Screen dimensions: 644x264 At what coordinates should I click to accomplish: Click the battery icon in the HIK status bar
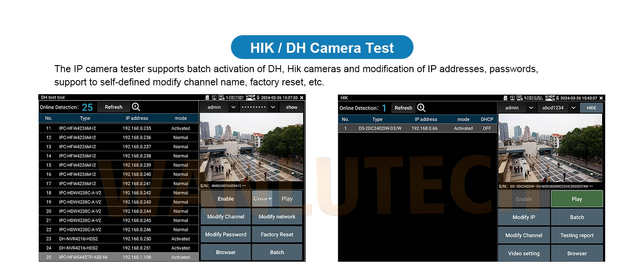(557, 98)
